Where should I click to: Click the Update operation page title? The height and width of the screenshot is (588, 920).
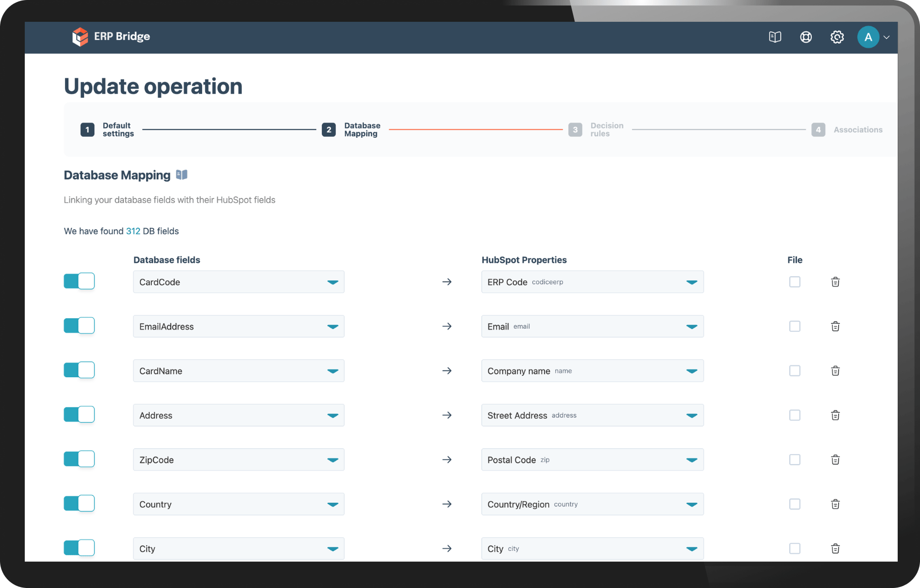pyautogui.click(x=153, y=86)
